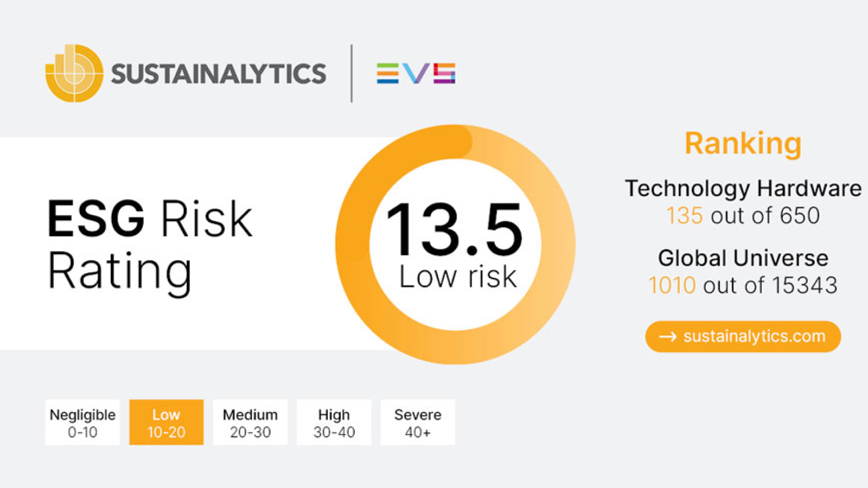Viewport: 868px width, 488px height.
Task: Click the Low risk label in circle
Action: pyautogui.click(x=458, y=277)
